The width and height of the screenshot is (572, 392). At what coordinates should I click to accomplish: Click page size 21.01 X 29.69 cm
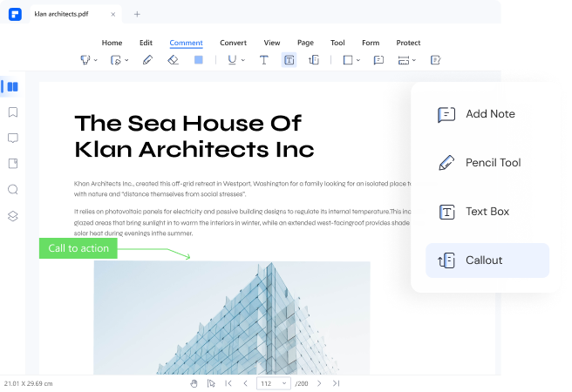[x=29, y=383]
